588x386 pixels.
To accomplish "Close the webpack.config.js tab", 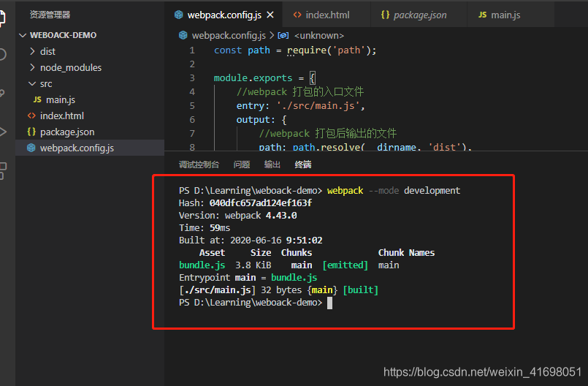I will pos(270,15).
